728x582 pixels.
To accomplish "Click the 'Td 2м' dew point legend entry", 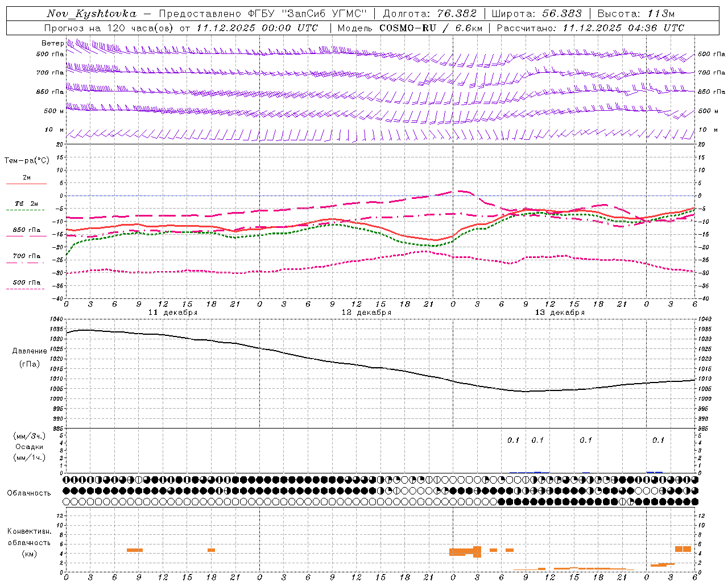I will [x=27, y=203].
